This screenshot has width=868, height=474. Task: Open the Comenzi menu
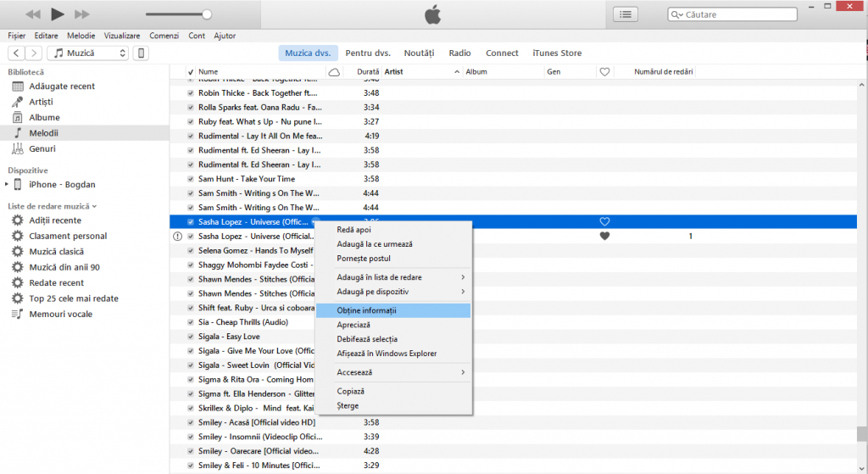164,36
